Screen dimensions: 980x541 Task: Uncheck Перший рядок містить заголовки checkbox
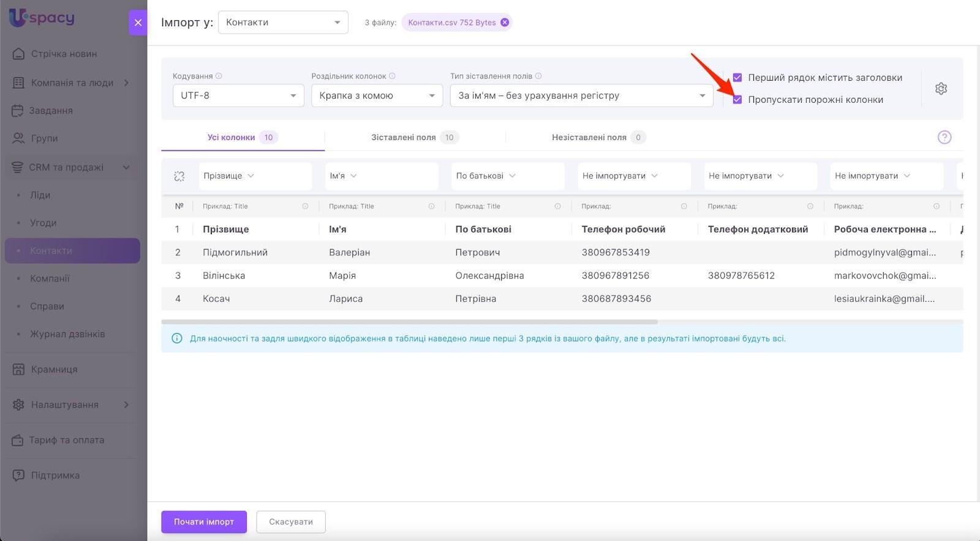pos(737,78)
